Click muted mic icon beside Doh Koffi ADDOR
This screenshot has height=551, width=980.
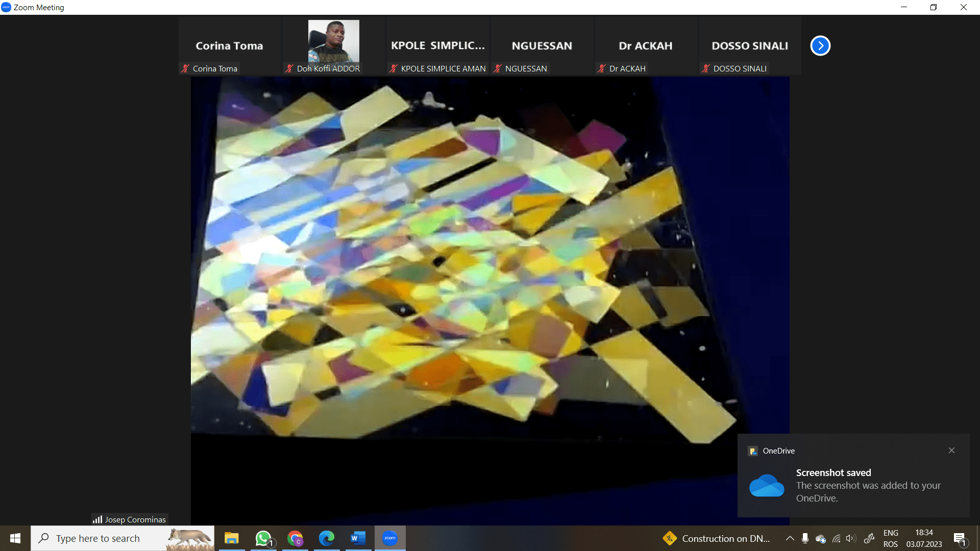pos(289,68)
